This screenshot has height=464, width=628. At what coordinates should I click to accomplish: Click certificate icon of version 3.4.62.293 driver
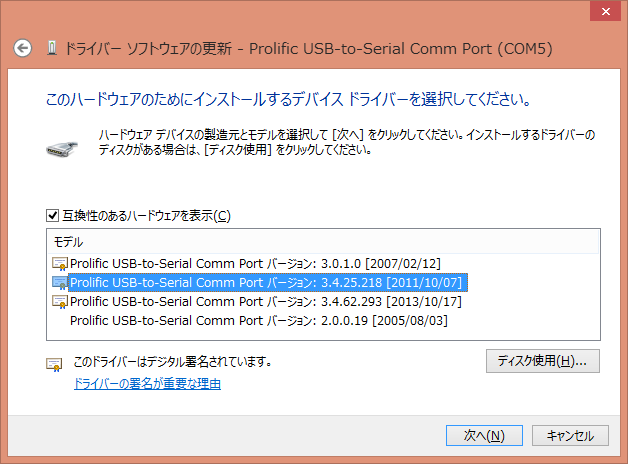click(60, 301)
